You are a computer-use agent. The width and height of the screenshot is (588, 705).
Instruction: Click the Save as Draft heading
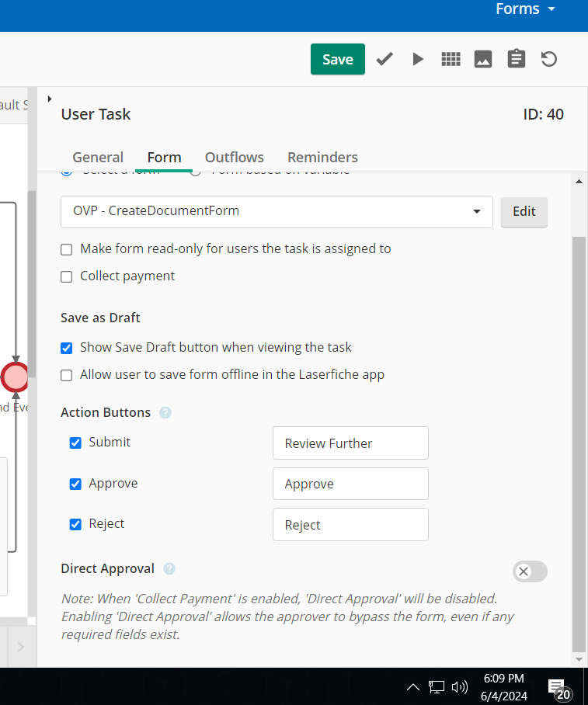click(100, 318)
